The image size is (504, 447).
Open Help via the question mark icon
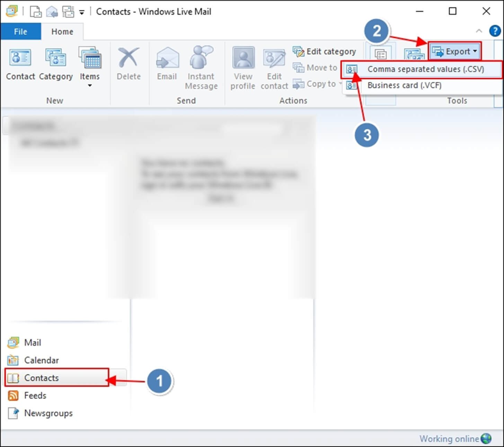tap(495, 31)
